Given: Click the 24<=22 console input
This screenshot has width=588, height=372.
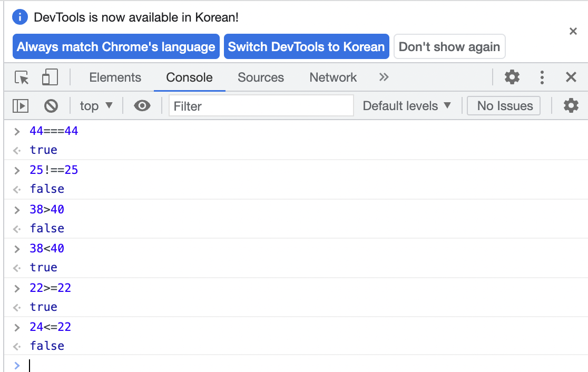Looking at the screenshot, I should pyautogui.click(x=51, y=327).
